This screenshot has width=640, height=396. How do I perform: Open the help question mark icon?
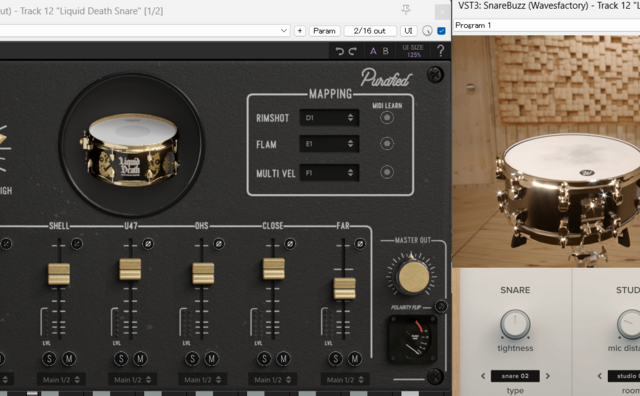tap(440, 51)
